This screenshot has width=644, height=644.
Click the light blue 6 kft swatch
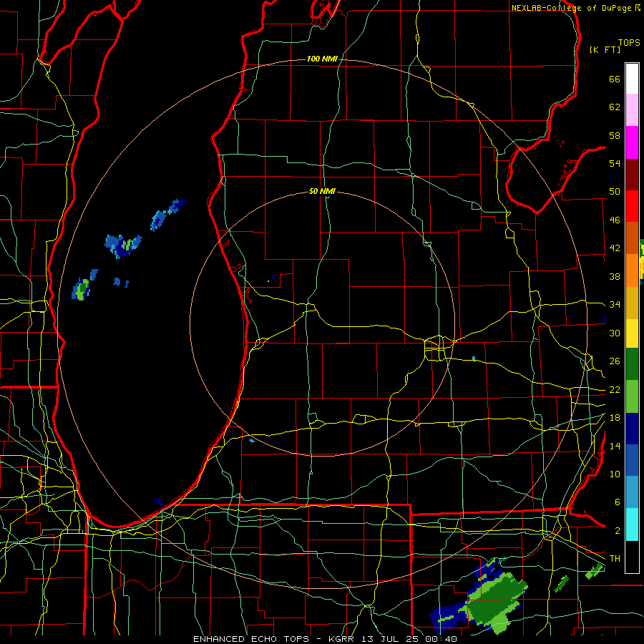[632, 492]
